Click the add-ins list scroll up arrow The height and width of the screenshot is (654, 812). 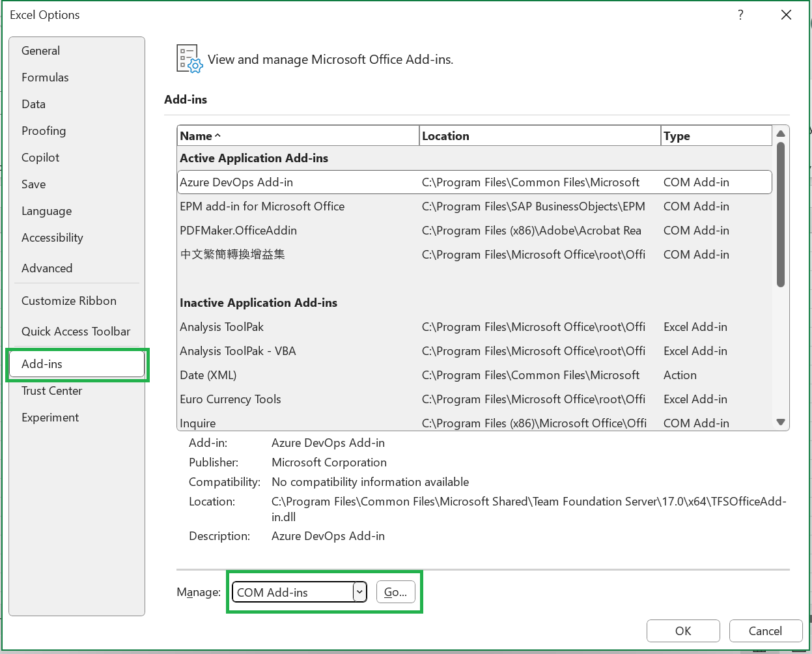(781, 134)
